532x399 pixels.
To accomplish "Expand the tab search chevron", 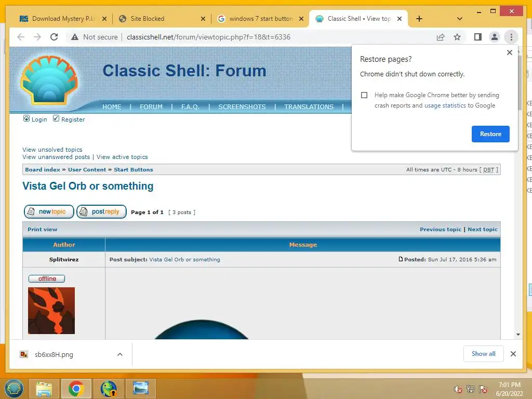I will 460,19.
